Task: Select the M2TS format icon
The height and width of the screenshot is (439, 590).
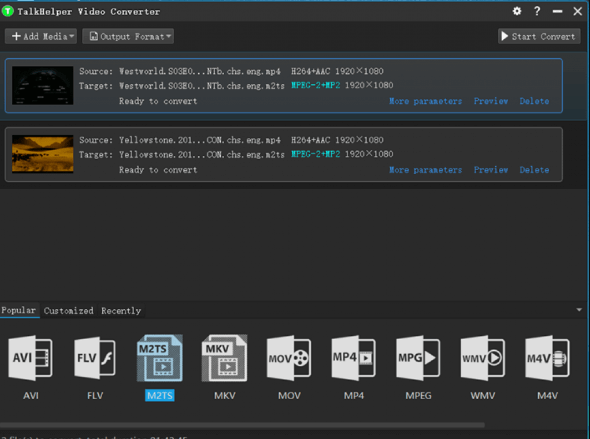Action: (160, 358)
